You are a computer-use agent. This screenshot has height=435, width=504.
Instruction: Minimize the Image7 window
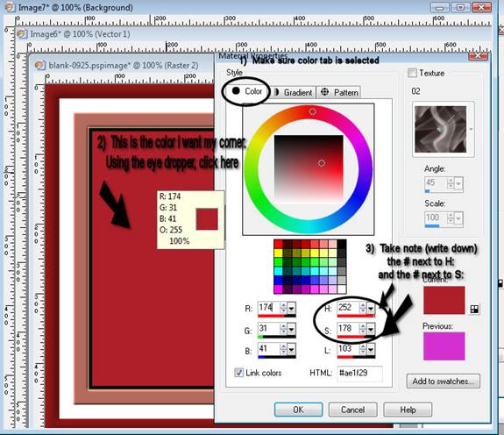440,7
